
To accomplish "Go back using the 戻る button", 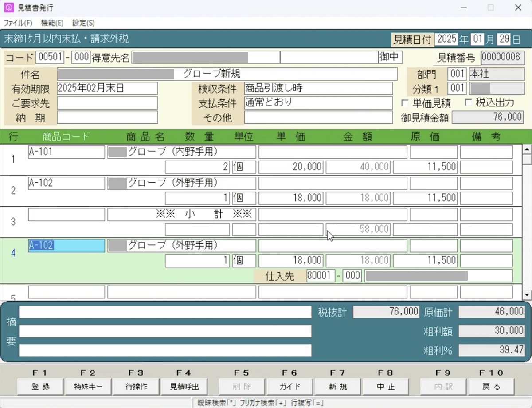I will pyautogui.click(x=491, y=387).
